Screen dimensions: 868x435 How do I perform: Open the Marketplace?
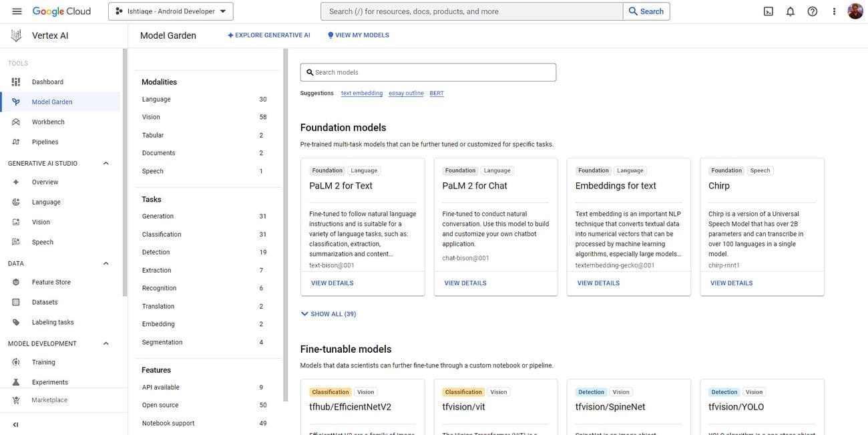click(x=49, y=398)
